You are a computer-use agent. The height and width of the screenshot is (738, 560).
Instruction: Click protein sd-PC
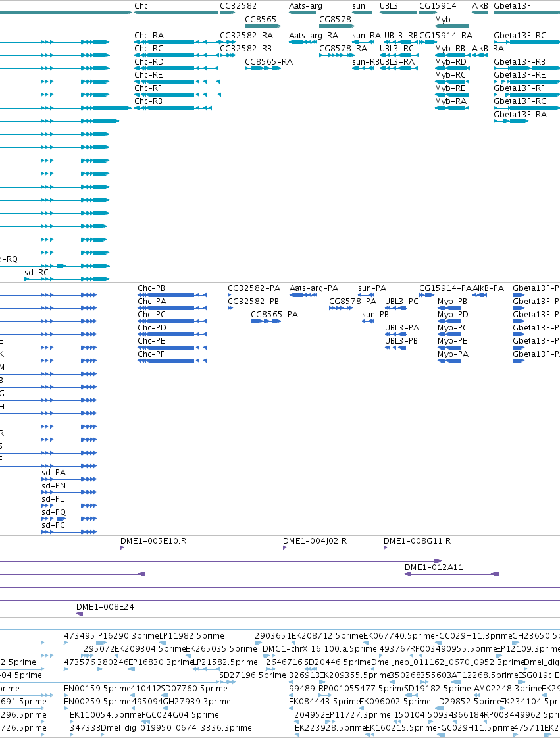(x=53, y=526)
